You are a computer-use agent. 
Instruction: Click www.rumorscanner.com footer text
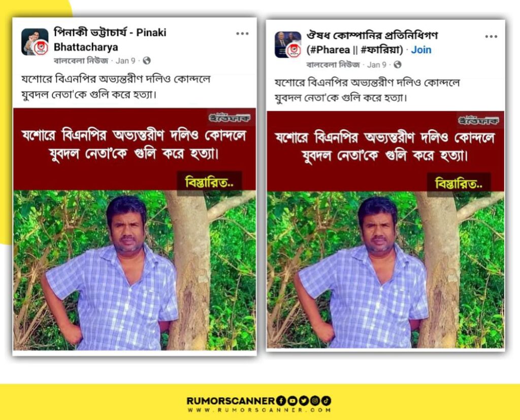click(x=259, y=410)
